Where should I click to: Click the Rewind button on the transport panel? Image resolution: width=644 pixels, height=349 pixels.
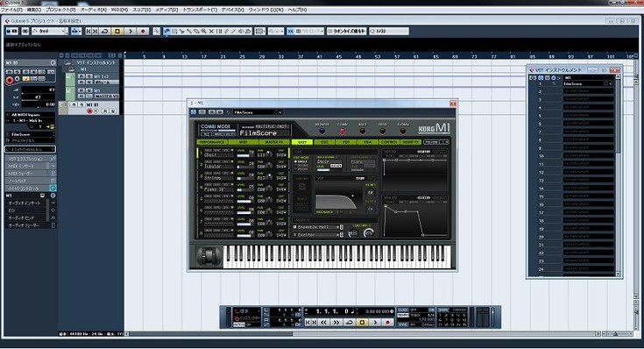click(323, 323)
